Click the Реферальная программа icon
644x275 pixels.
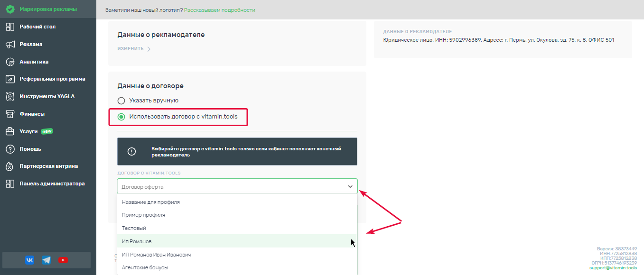click(x=10, y=79)
